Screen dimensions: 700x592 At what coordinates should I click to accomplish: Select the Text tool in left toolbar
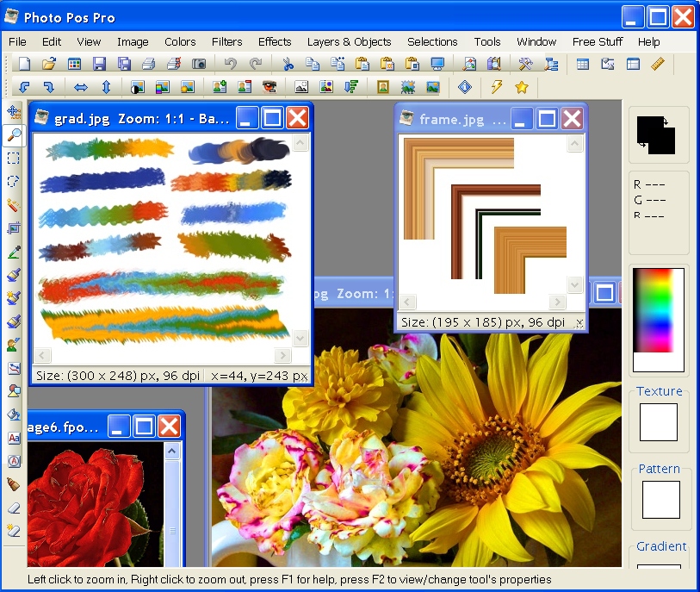[14, 438]
